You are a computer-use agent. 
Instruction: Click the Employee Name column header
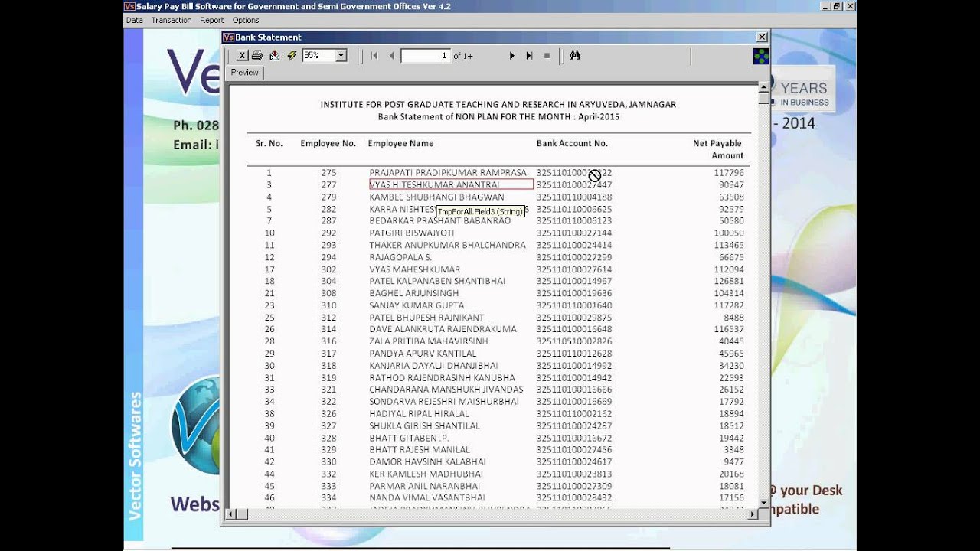(x=400, y=143)
